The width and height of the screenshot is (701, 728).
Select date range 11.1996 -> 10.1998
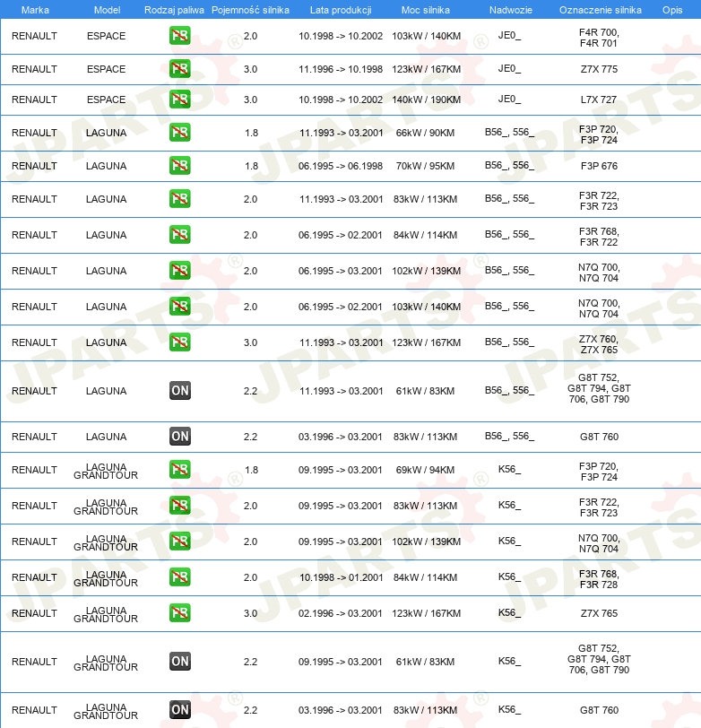tap(341, 69)
